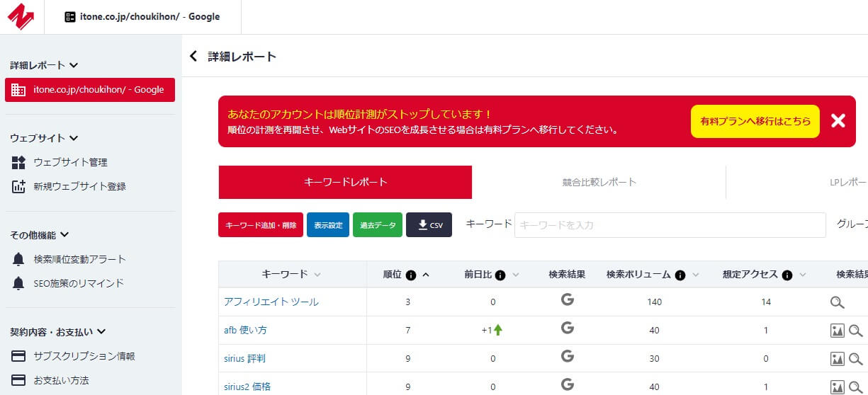Select the キーワードレポート tab
868x395 pixels.
pos(345,182)
